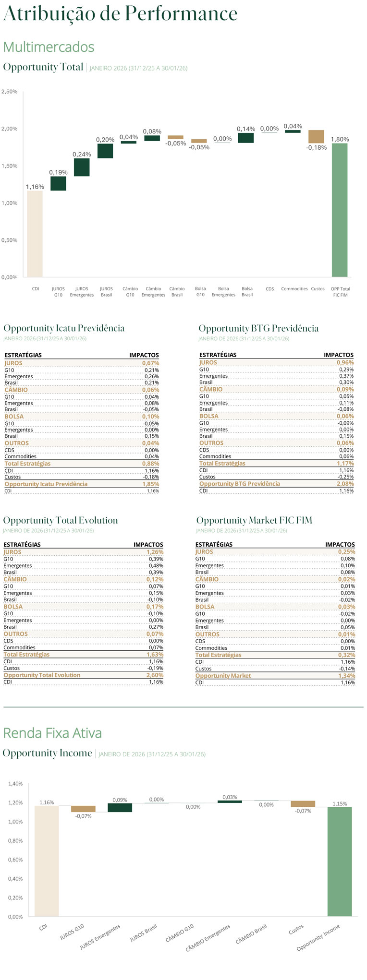Select the tall green OPP Total FIC FIM bar
The width and height of the screenshot is (367, 980).
340,210
